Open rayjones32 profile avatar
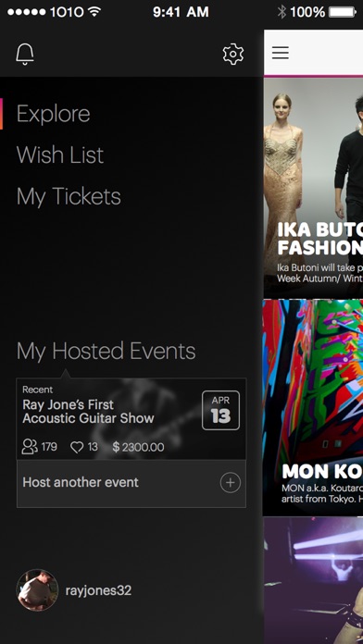Viewport: 363px width, 644px height. click(37, 590)
